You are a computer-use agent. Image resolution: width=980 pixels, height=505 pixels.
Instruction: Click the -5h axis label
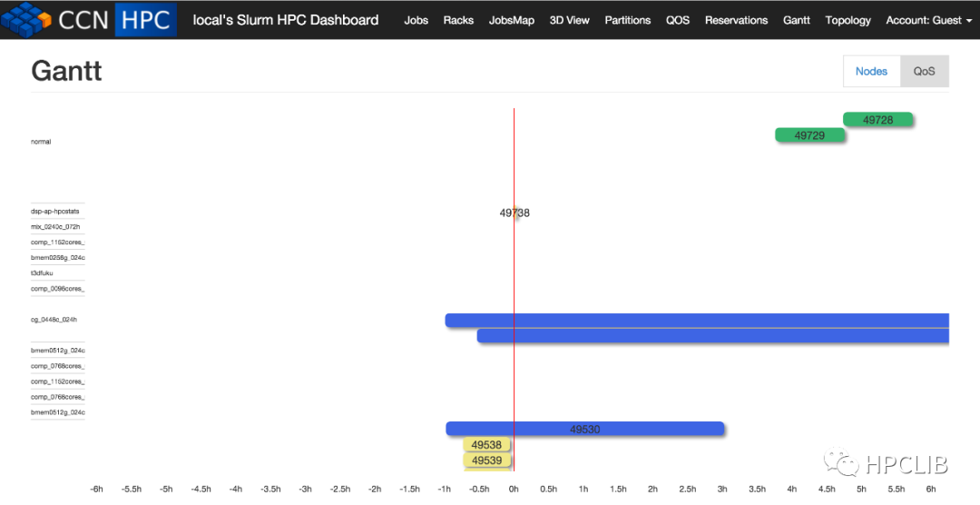(166, 489)
